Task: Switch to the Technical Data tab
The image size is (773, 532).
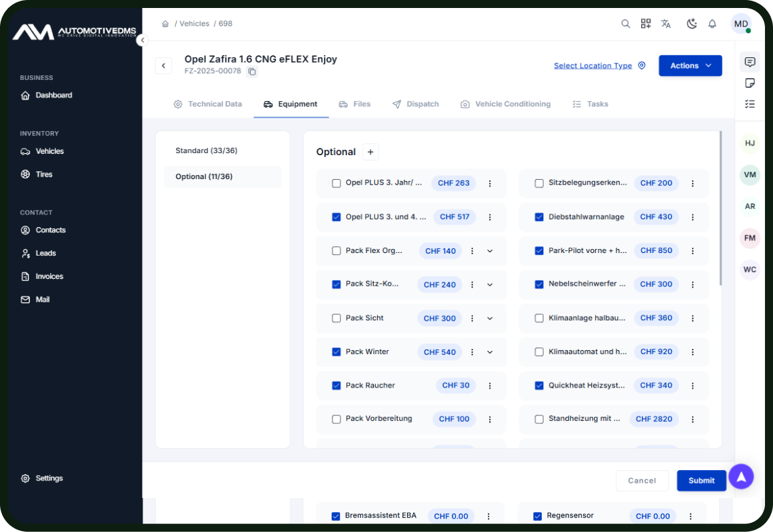Action: [207, 104]
